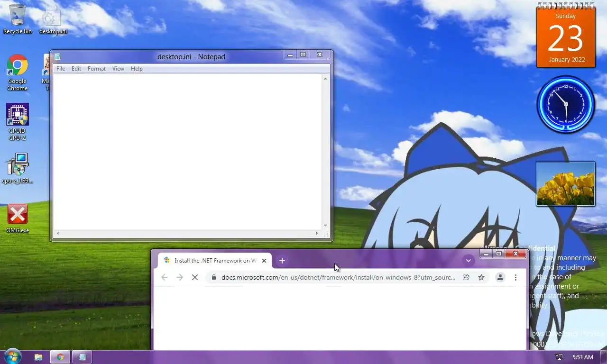Click the Notepad title bar icon
This screenshot has width=607, height=364.
point(57,57)
